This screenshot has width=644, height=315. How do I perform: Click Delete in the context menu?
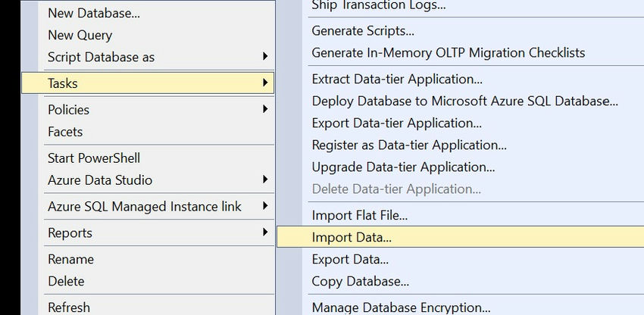pyautogui.click(x=66, y=281)
